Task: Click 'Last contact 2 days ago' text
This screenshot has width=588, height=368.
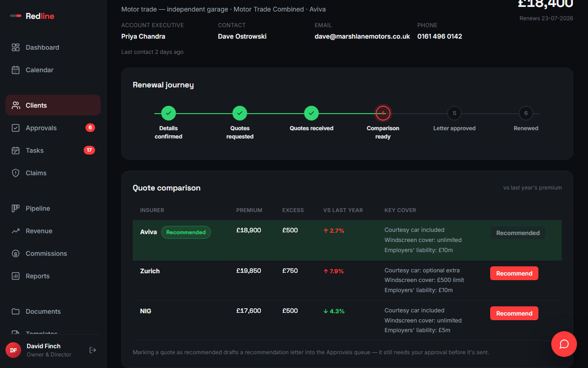Action: coord(152,52)
